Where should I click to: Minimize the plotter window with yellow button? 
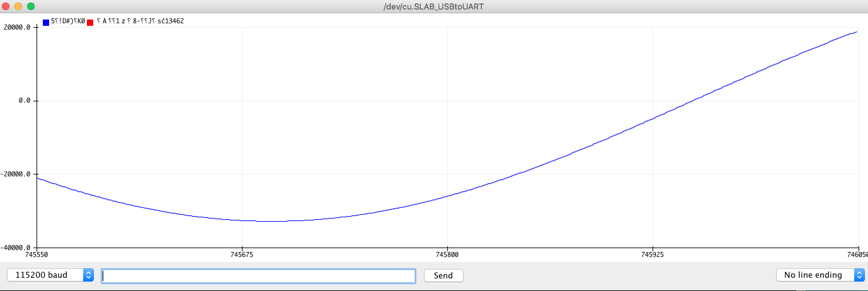click(x=18, y=6)
